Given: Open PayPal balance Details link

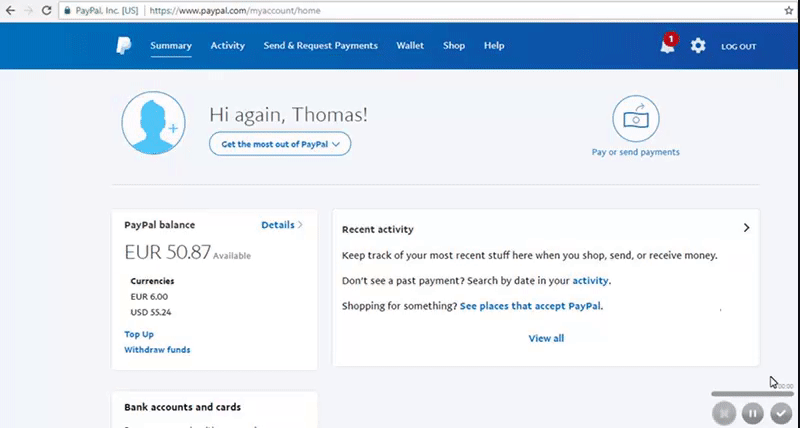Looking at the screenshot, I should (282, 225).
